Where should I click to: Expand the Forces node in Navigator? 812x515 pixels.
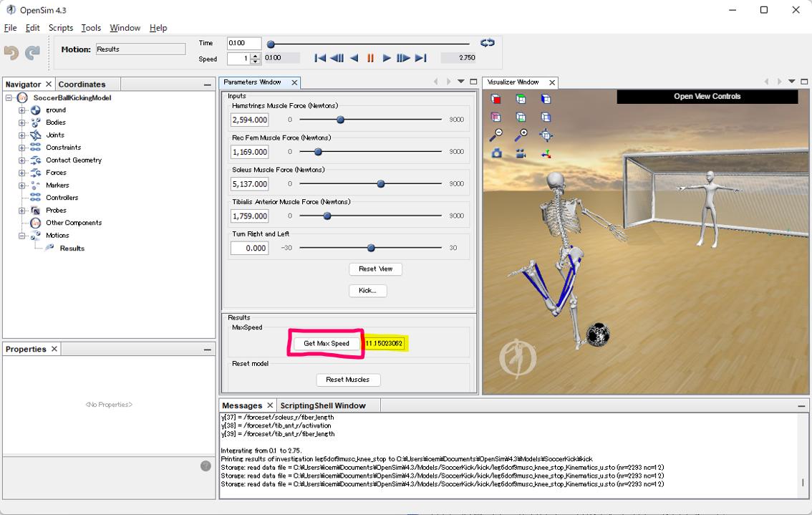22,173
